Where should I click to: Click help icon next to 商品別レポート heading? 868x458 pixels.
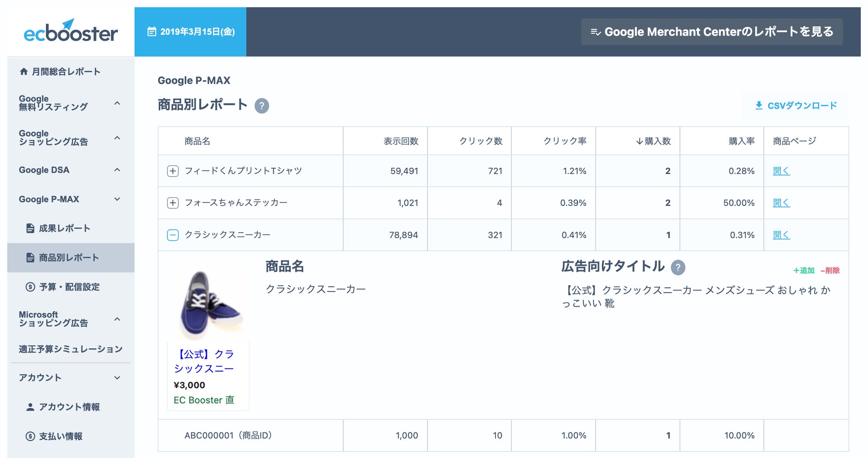coord(262,106)
